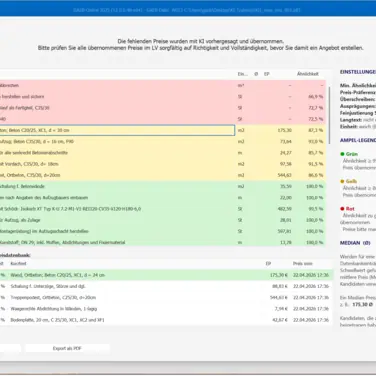The image size is (376, 376).
Task: Click the 'Ein...' unit column header
Action: click(242, 74)
